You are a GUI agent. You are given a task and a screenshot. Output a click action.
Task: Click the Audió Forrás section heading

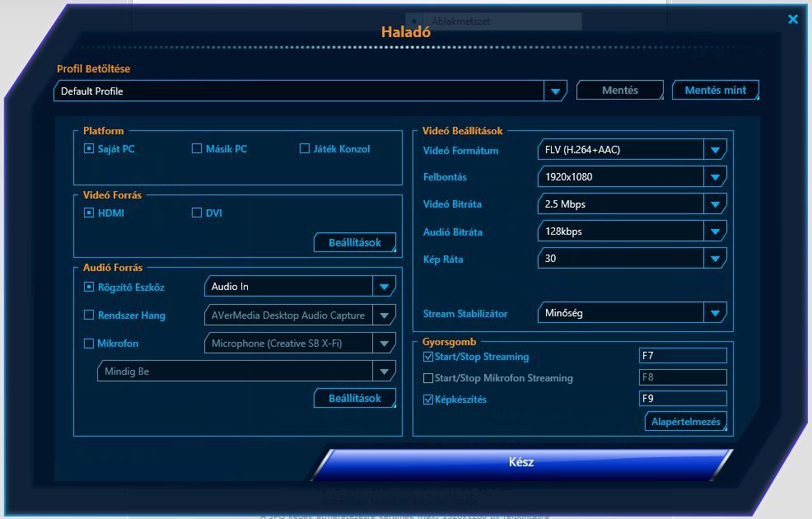tap(113, 268)
